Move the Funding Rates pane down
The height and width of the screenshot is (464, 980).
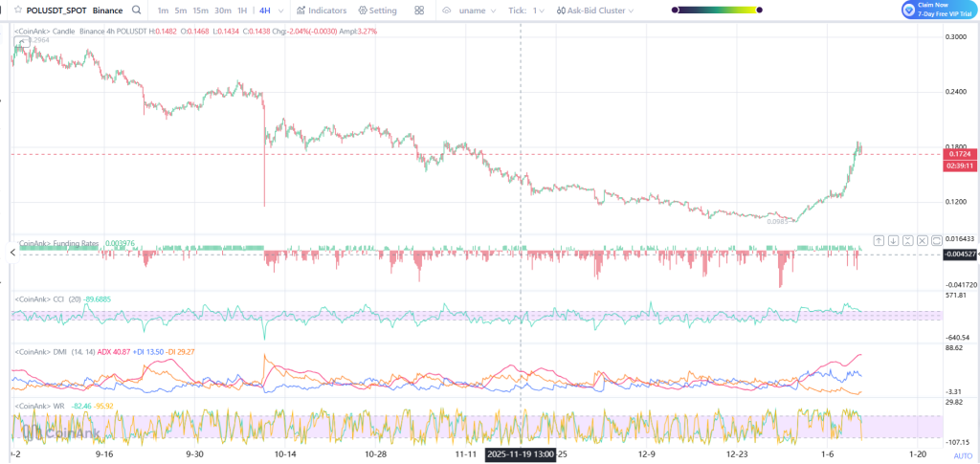point(893,240)
